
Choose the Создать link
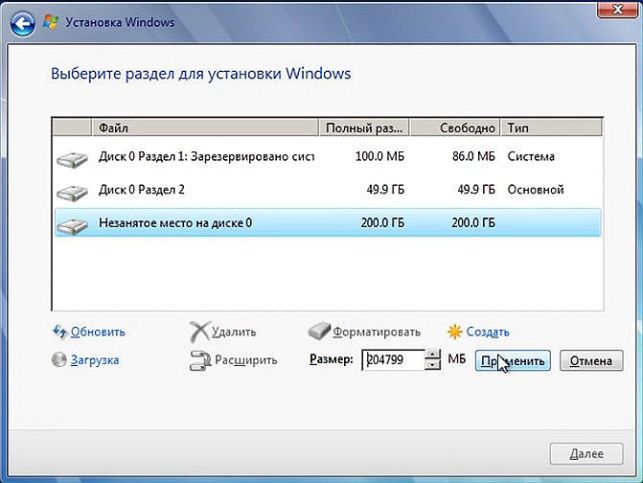tap(488, 332)
